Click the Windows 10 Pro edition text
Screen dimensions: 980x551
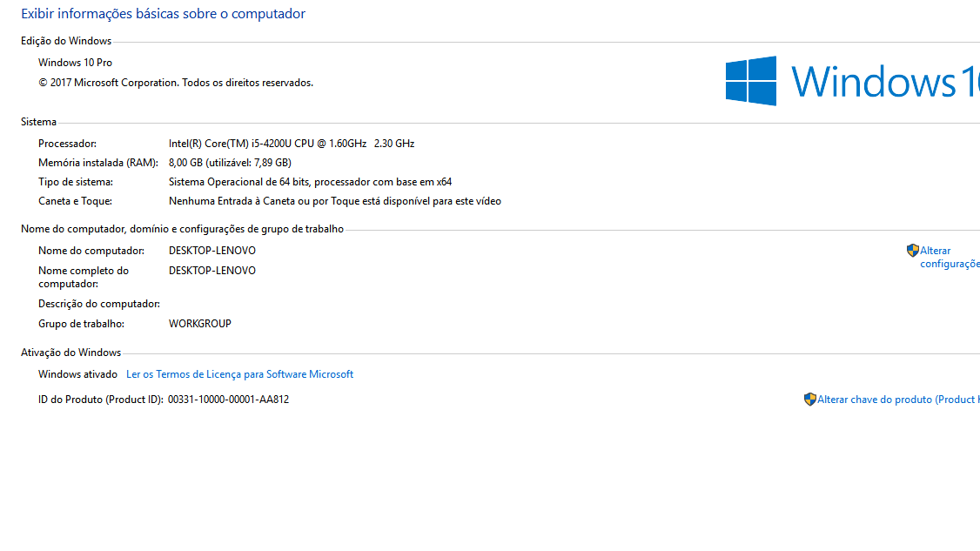75,63
